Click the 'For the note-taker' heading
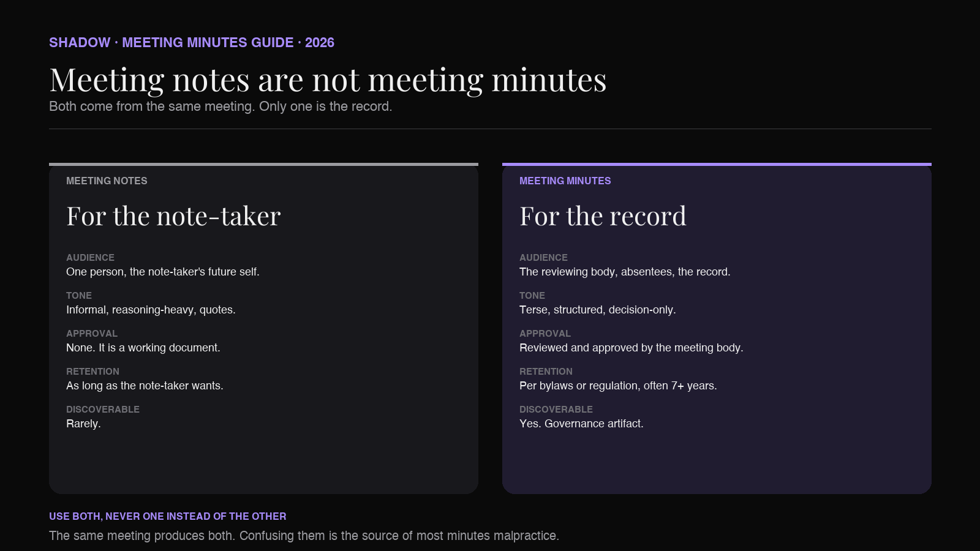Viewport: 980px width, 551px height. coord(173,216)
